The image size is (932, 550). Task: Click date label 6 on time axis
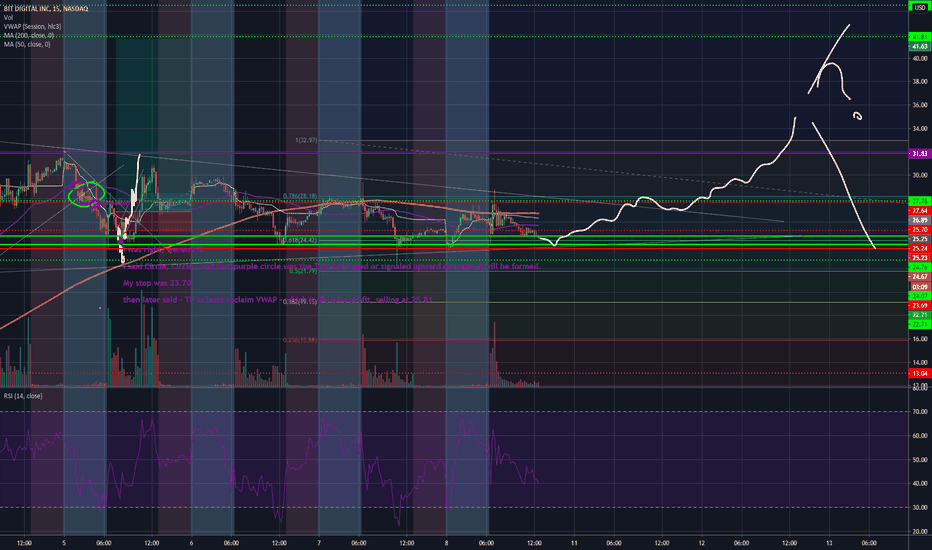(191, 543)
